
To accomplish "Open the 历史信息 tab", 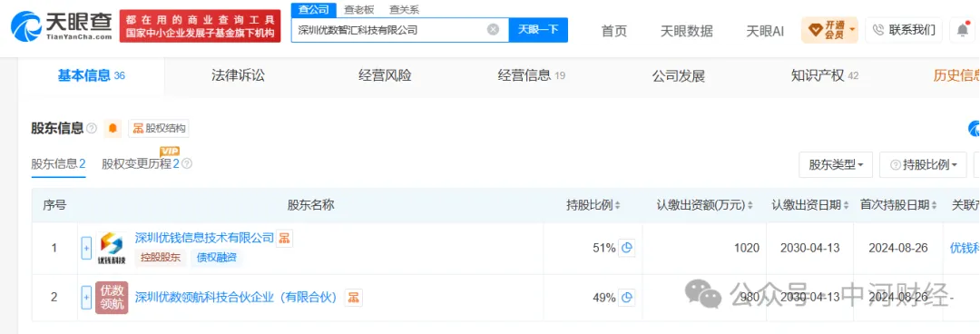I will tap(956, 75).
